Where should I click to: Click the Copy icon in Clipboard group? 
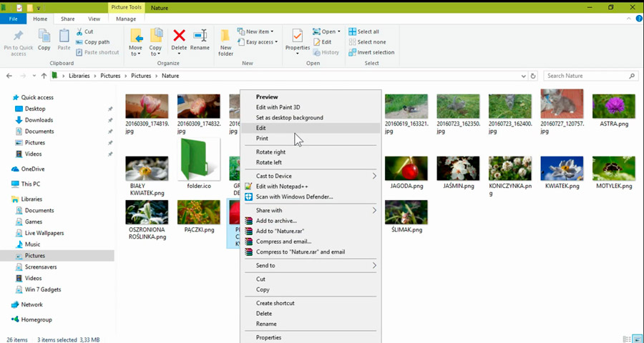coord(44,37)
